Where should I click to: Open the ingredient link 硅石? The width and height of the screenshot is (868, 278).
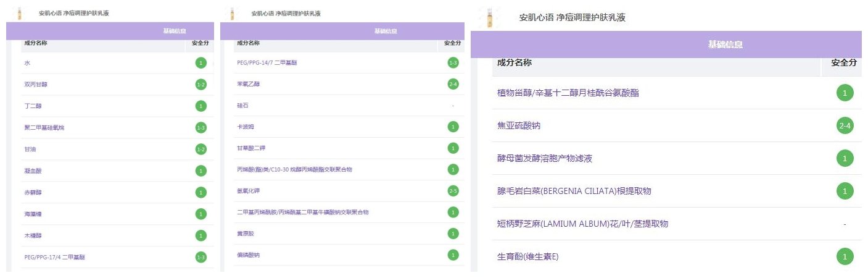tap(243, 105)
